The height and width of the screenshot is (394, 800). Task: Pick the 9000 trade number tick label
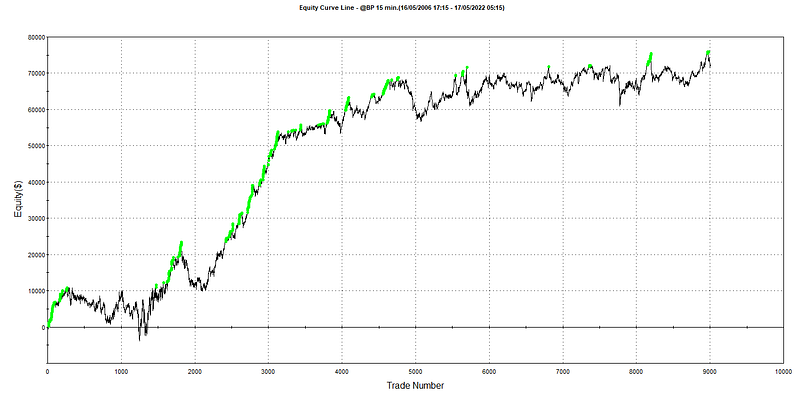[710, 371]
